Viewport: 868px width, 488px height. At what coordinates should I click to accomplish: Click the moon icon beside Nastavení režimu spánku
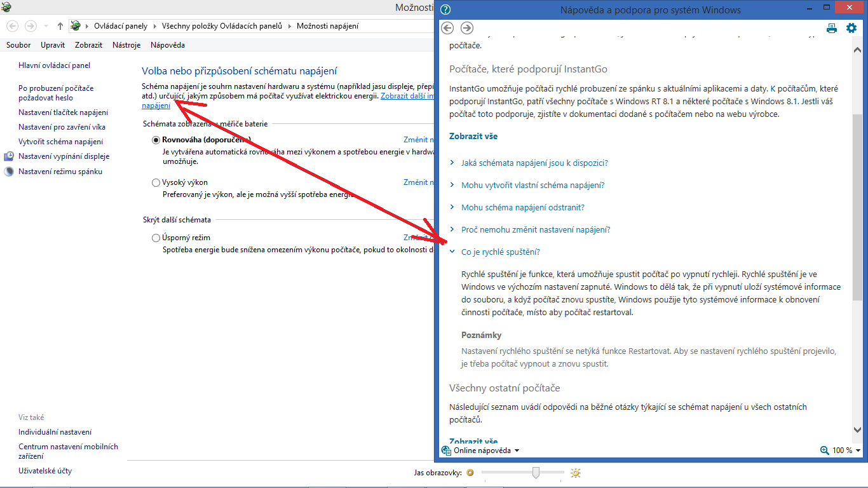pos(9,172)
